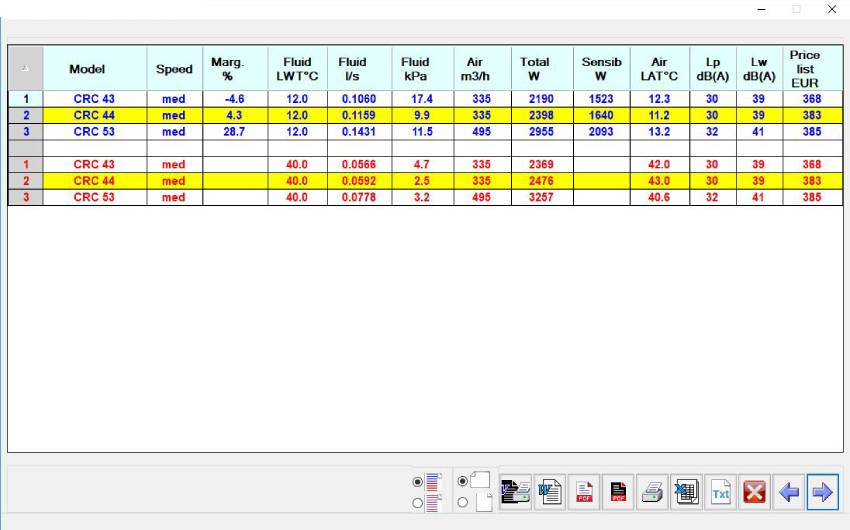Sort by the Model column header
Image resolution: width=850 pixels, height=530 pixels.
tap(95, 68)
